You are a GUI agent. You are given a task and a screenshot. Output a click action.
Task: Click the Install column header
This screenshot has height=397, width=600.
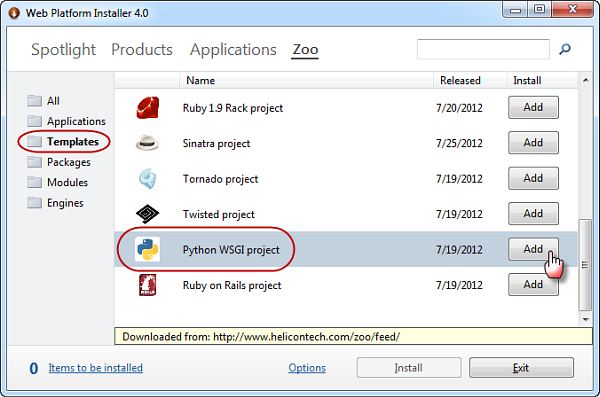(x=542, y=80)
